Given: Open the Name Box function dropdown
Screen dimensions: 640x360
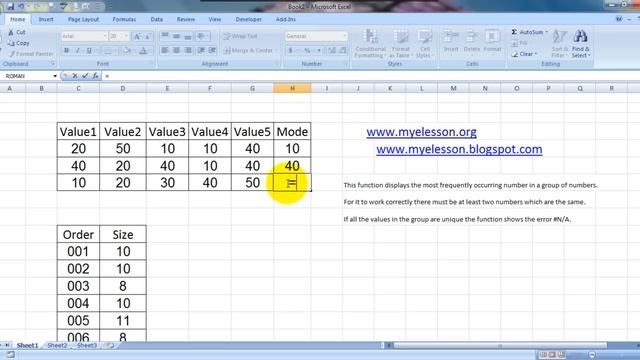Looking at the screenshot, I should click(55, 76).
